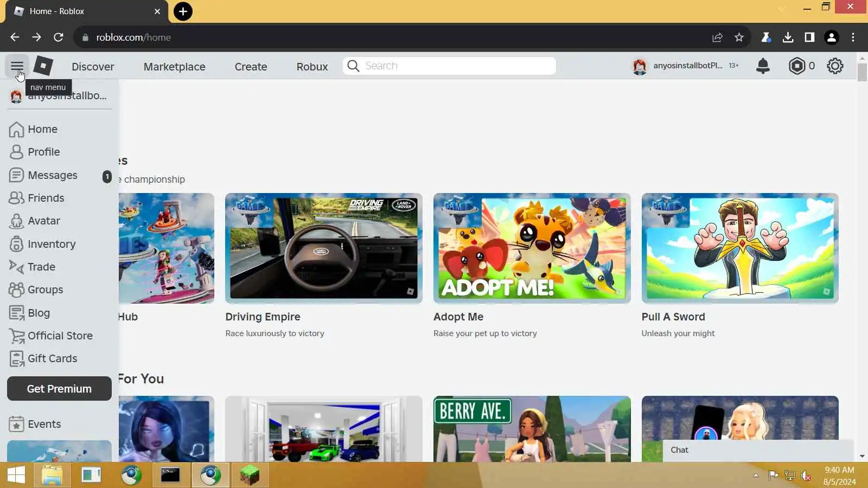Click the search magnifier icon
Screen dimensions: 868x488
[353, 66]
